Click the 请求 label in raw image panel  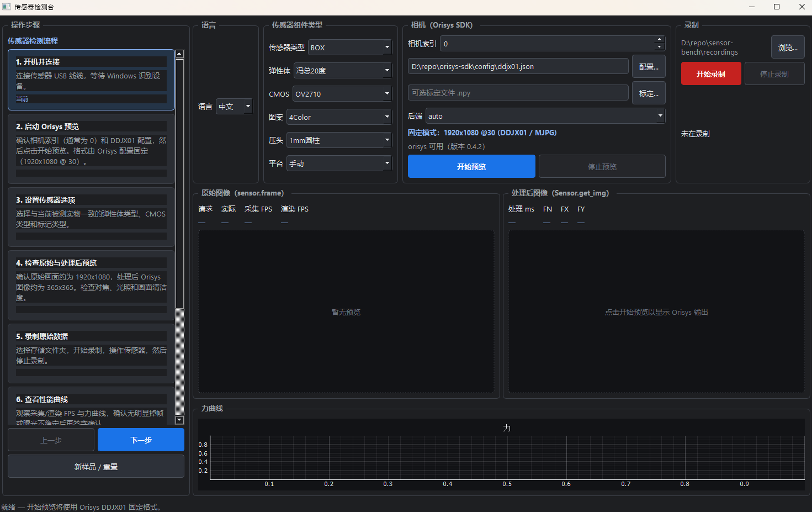pos(205,209)
